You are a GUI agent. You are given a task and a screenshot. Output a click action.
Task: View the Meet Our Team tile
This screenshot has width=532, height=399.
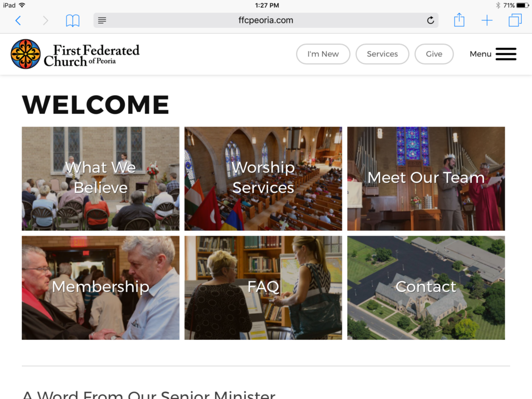pyautogui.click(x=426, y=179)
